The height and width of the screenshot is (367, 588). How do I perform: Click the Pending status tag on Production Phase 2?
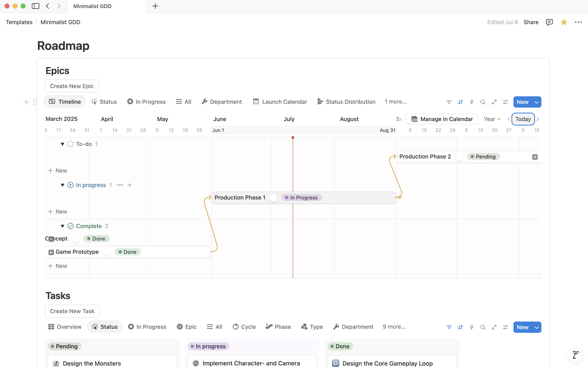[x=483, y=157]
